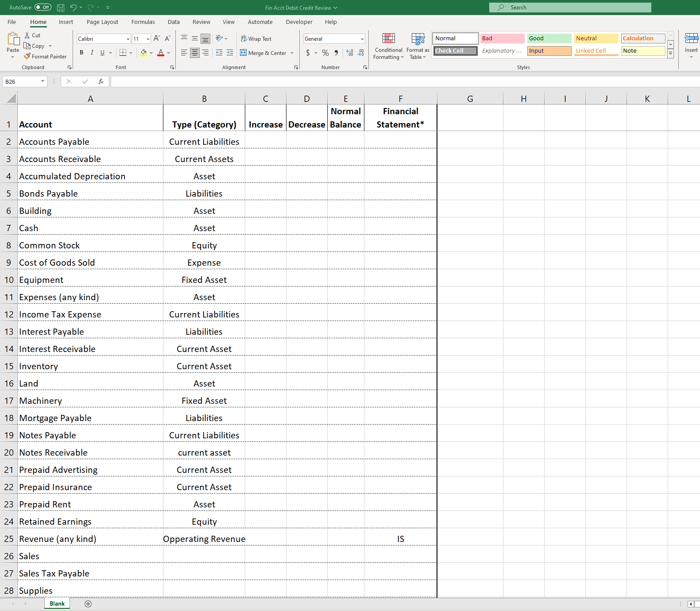
Task: Align text right in the cell
Action: pos(205,53)
